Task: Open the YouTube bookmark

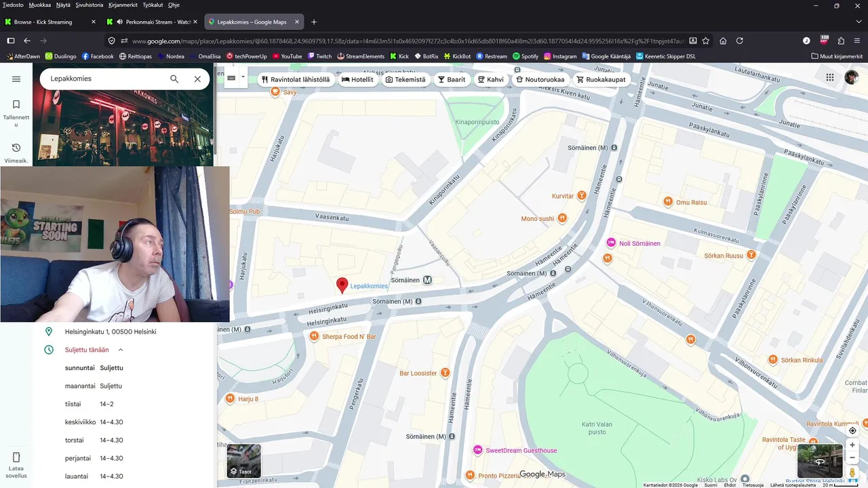Action: (x=287, y=56)
